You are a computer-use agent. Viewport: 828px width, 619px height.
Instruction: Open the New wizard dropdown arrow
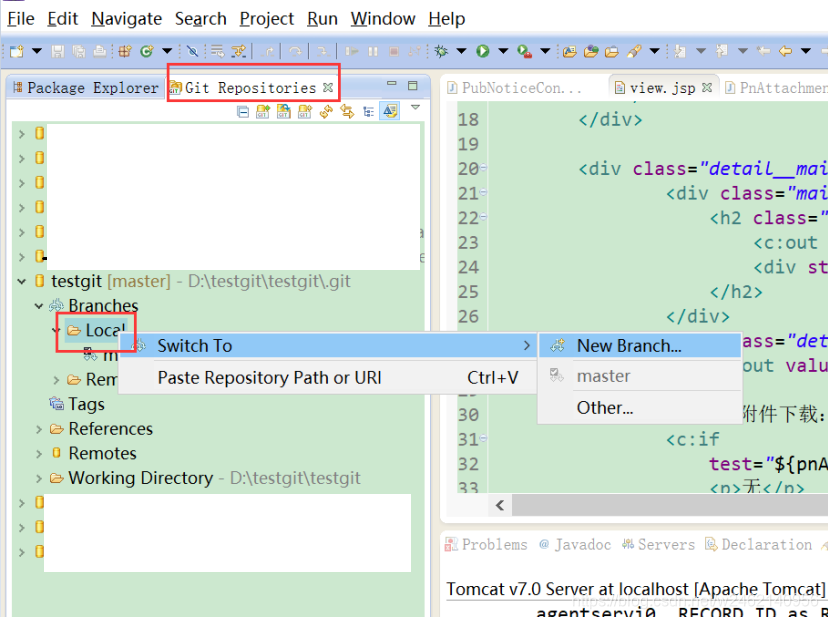36,51
